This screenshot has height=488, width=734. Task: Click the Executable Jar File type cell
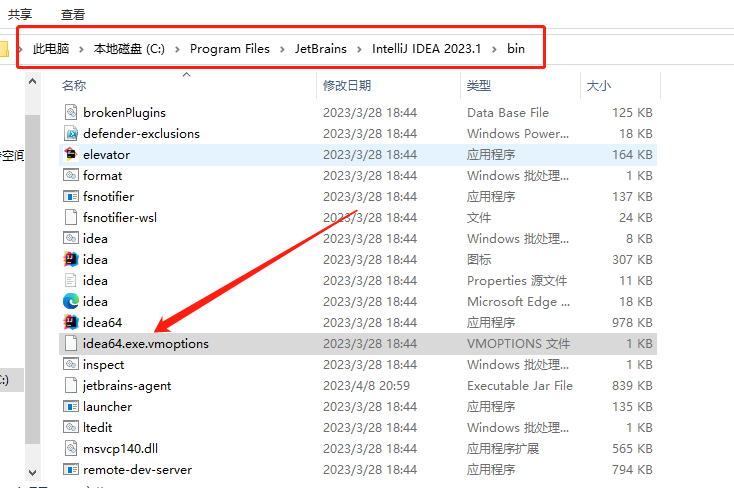[520, 385]
